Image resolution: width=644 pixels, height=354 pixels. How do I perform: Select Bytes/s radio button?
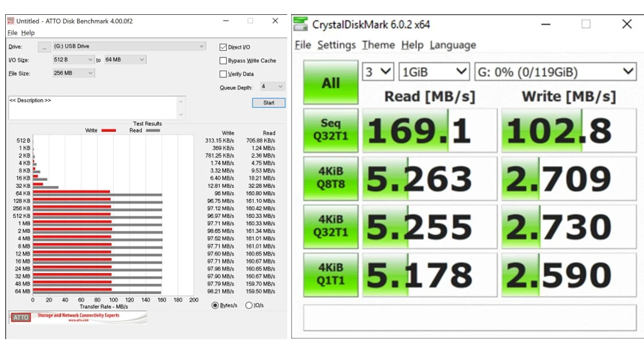pos(215,305)
